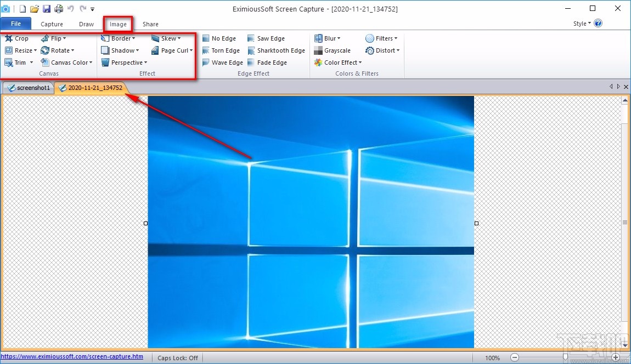Image resolution: width=631 pixels, height=364 pixels.
Task: Expand the Canvas Color dropdown arrow
Action: [91, 62]
